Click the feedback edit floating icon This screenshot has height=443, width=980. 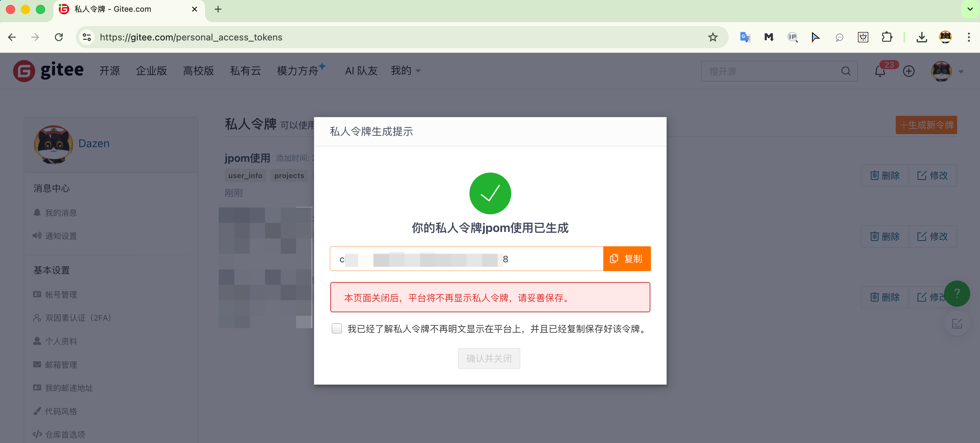point(956,324)
